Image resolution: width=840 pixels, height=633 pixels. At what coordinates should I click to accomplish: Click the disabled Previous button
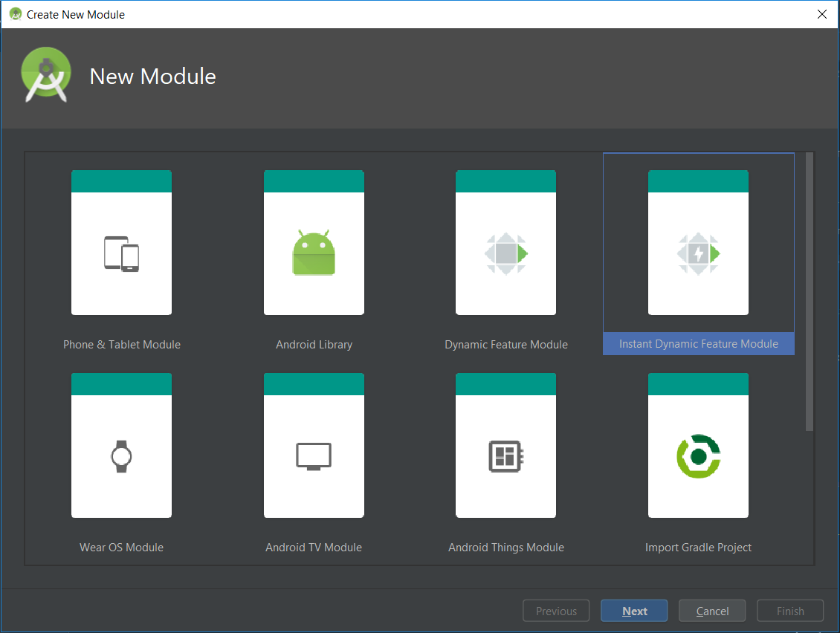point(556,610)
